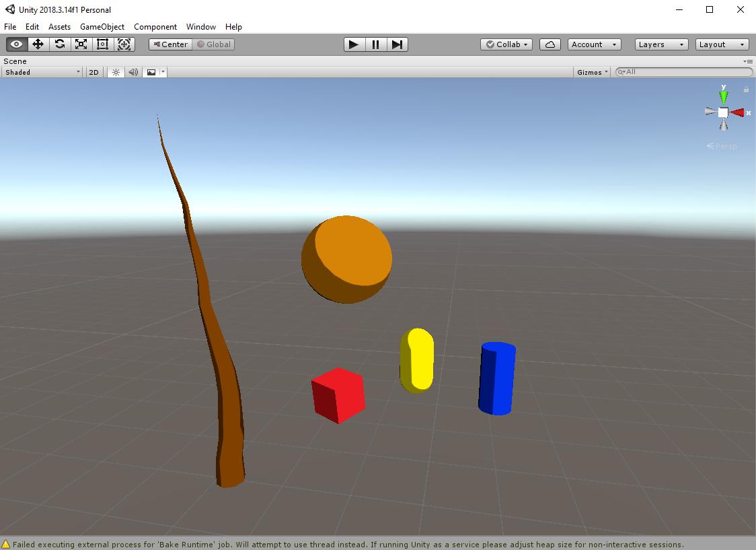The height and width of the screenshot is (550, 756).
Task: Toggle 2D scene view mode
Action: pos(93,73)
